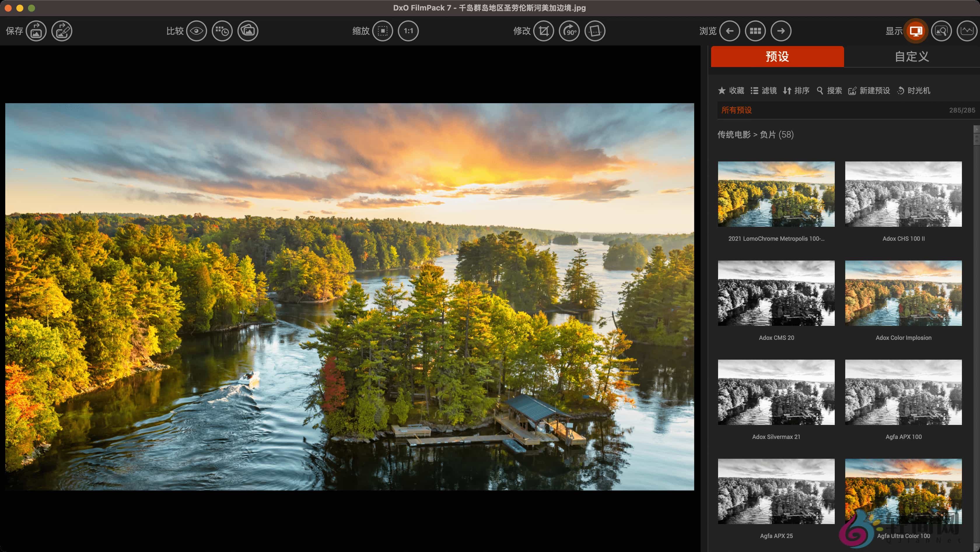Toggle the eye compare-with-original icon
This screenshot has height=552, width=980.
click(x=196, y=31)
